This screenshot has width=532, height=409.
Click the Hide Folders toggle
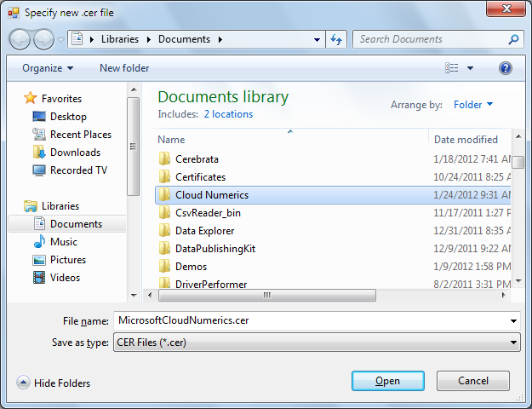(x=54, y=383)
